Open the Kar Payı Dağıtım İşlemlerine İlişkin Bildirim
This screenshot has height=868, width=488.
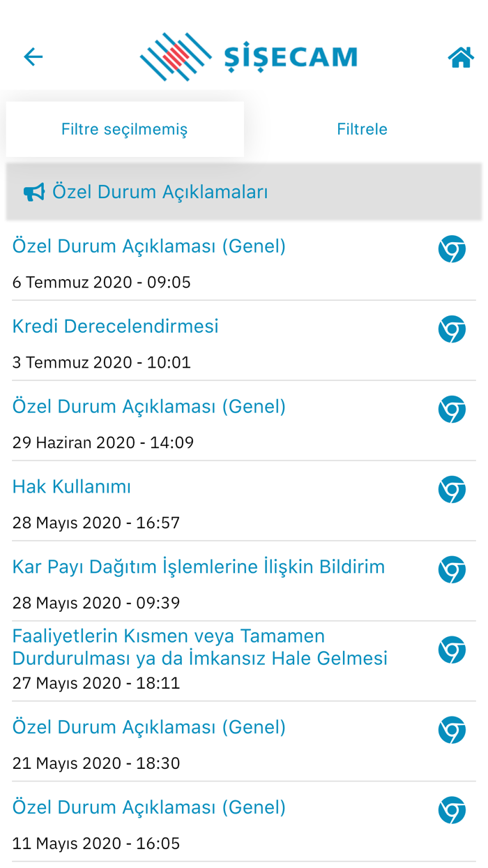[x=198, y=567]
